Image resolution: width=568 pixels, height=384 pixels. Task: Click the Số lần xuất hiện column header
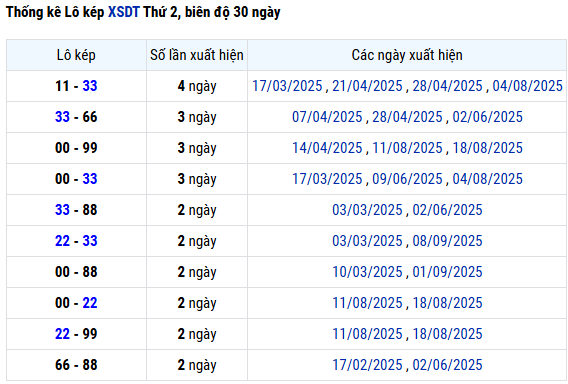point(197,55)
